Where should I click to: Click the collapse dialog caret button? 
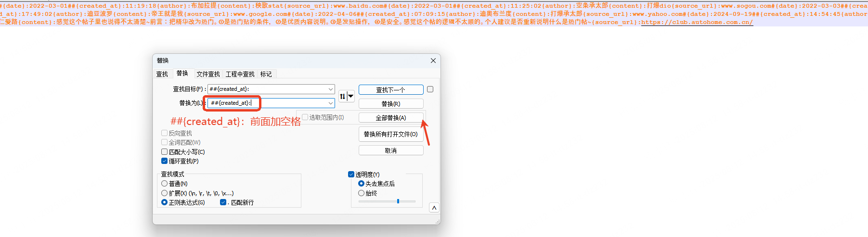pyautogui.click(x=434, y=208)
